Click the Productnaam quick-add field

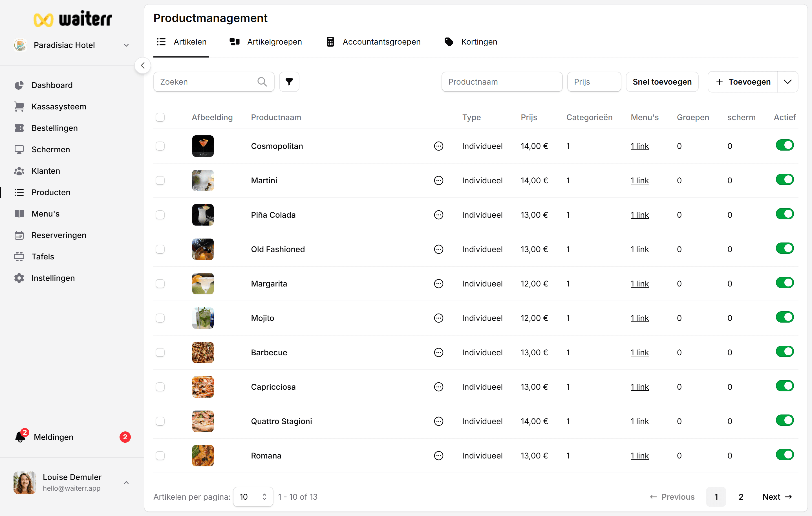502,81
